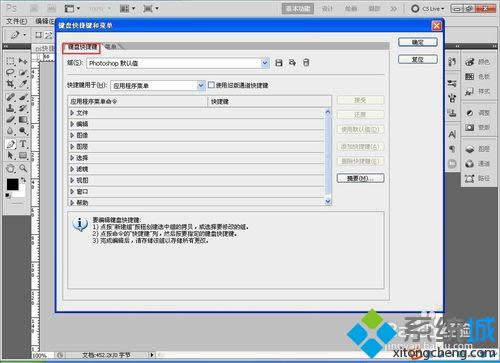Select the Eyedropper tool
This screenshot has width=500, height=363.
click(x=23, y=84)
